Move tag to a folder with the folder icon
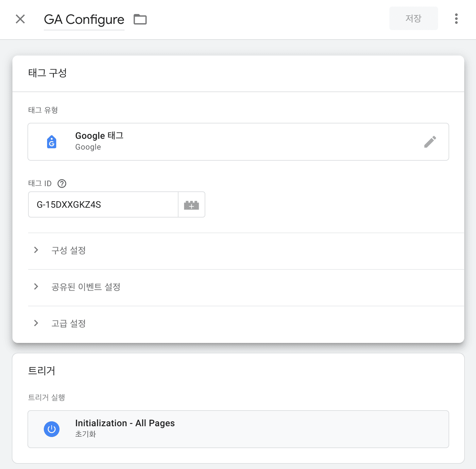This screenshot has height=469, width=476. click(x=140, y=20)
